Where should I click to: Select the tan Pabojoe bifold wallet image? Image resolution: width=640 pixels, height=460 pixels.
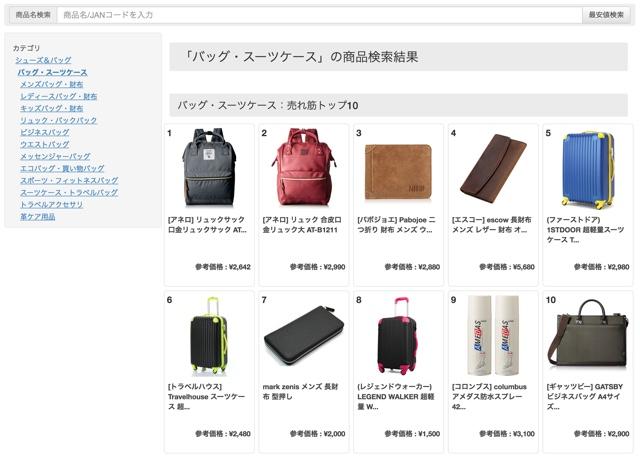pos(398,172)
